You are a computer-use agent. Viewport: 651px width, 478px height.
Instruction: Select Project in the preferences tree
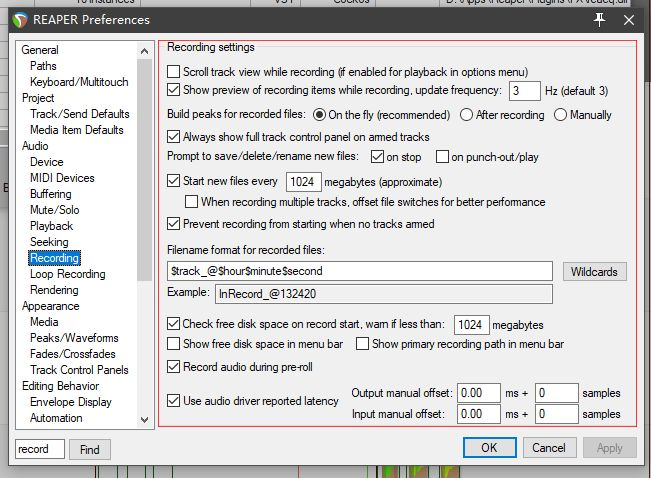point(38,98)
